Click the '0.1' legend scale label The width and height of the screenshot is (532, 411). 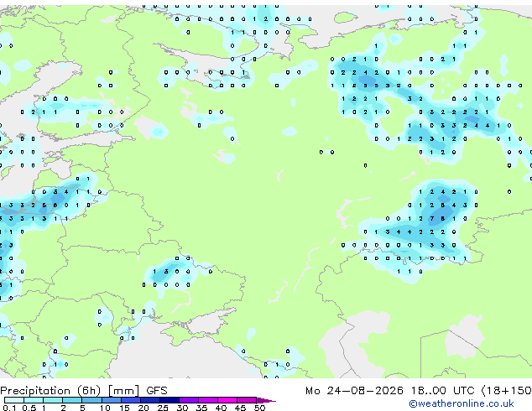(x=9, y=408)
